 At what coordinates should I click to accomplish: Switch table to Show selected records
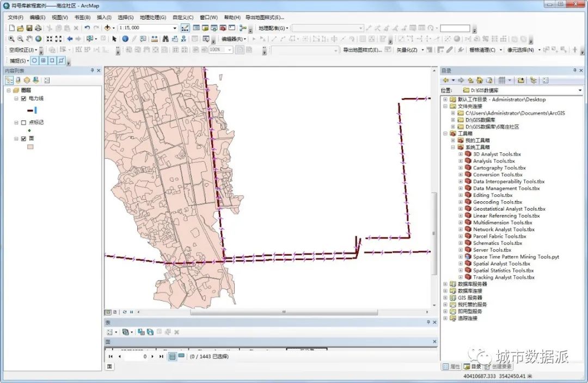coord(181,356)
